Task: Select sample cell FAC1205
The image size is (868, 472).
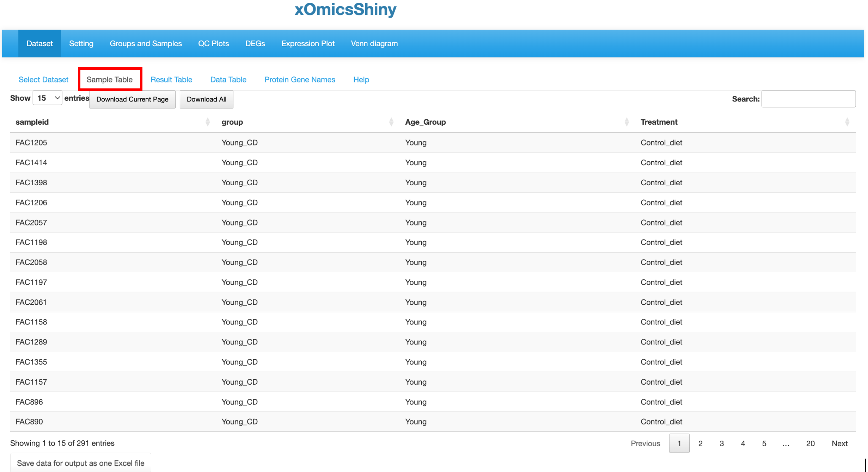Action: tap(31, 143)
